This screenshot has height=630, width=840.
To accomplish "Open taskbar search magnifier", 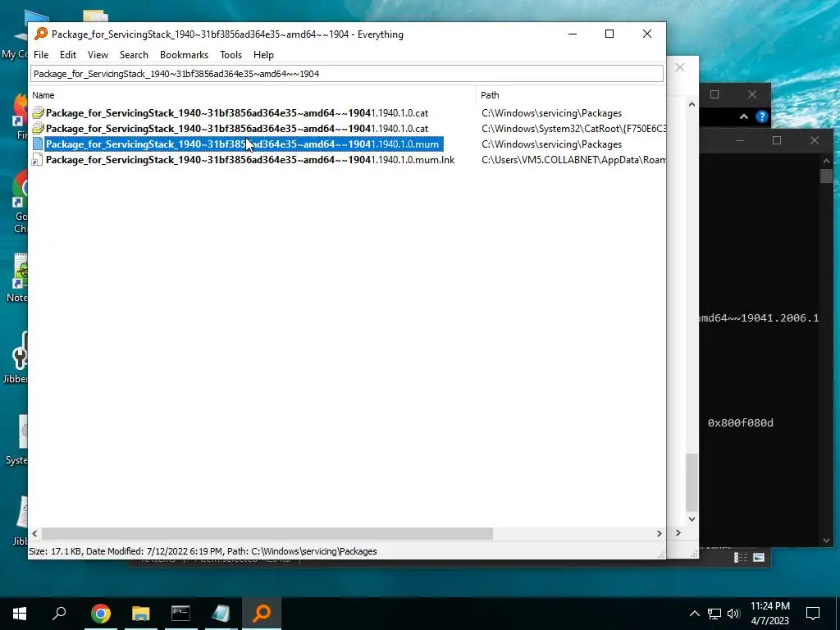I will coord(59,614).
